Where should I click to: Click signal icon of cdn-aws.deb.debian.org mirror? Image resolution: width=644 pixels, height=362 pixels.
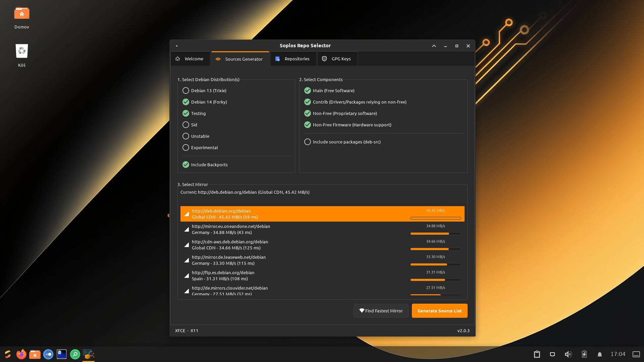click(186, 245)
